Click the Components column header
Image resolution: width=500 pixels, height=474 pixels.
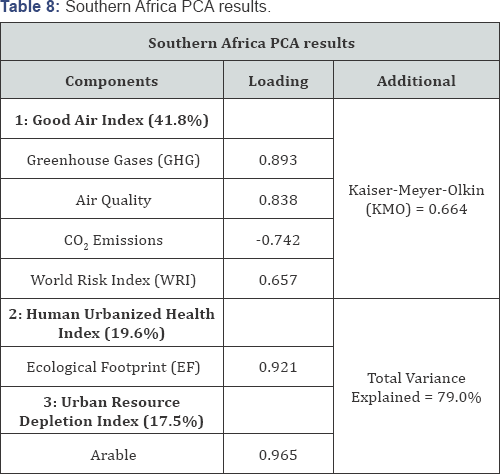[112, 80]
